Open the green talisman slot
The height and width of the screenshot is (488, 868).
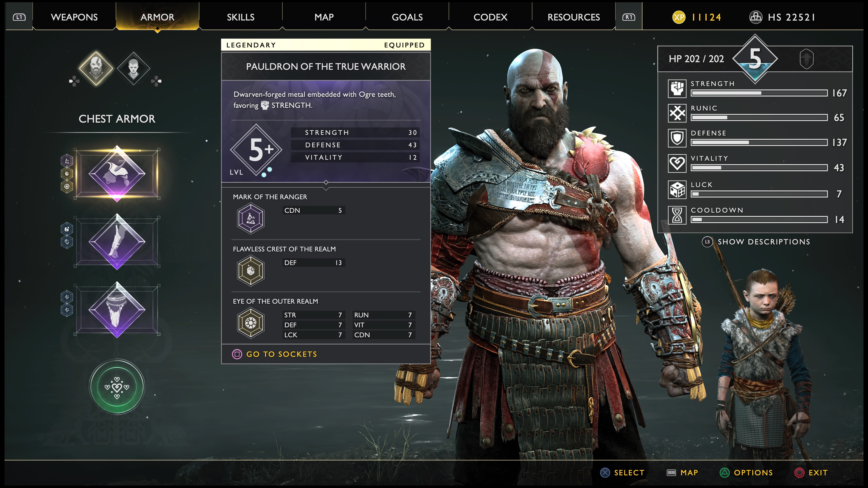pos(117,387)
